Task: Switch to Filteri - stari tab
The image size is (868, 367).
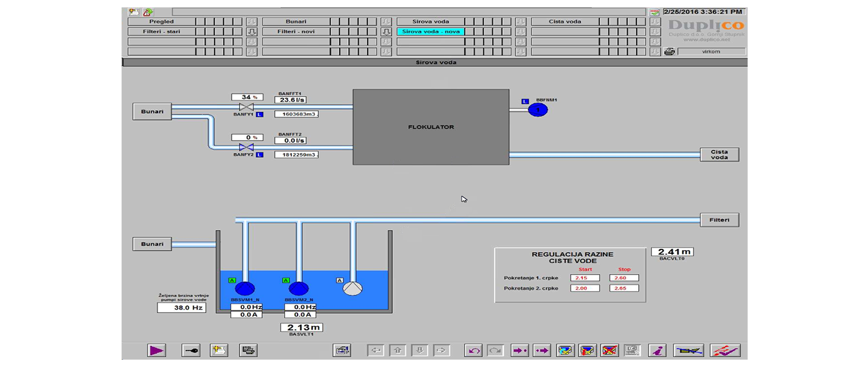Action: tap(161, 31)
